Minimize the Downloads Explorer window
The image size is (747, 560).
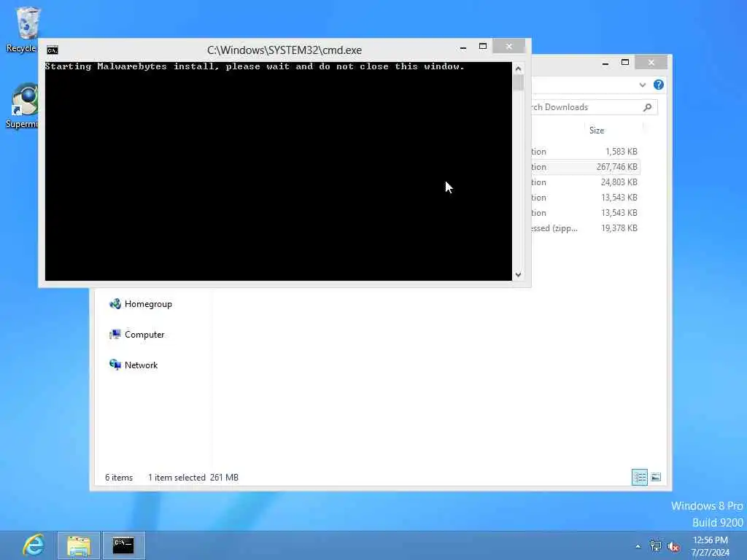click(605, 63)
